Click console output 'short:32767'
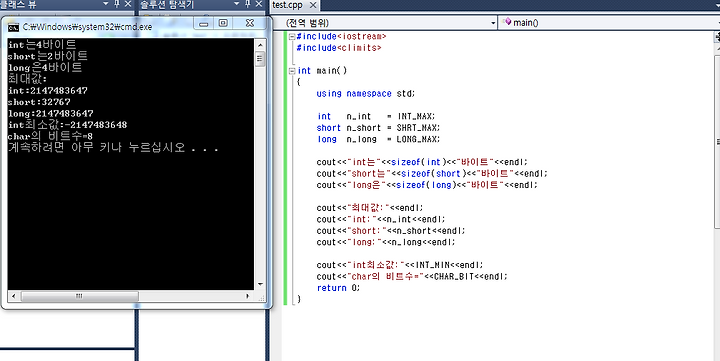Viewport: 720px width, 361px height. (x=39, y=102)
